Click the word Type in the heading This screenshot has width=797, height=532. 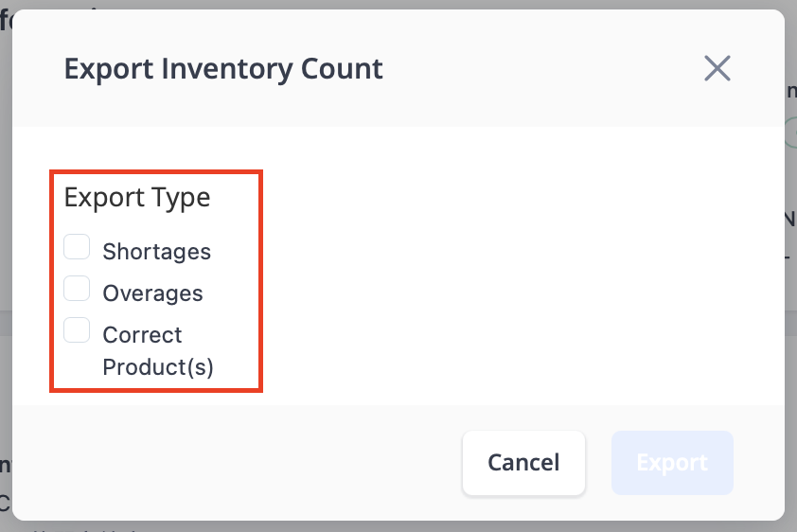pyautogui.click(x=181, y=199)
